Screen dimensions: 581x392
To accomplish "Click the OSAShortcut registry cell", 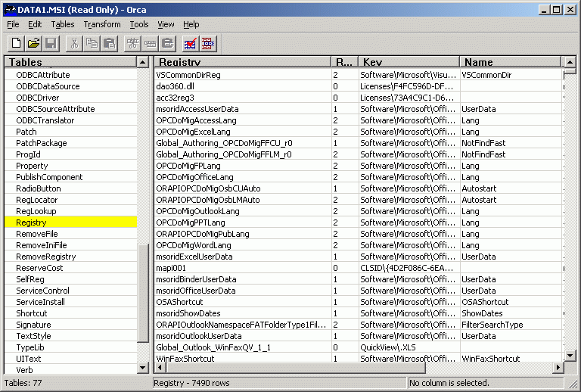I will point(243,302).
